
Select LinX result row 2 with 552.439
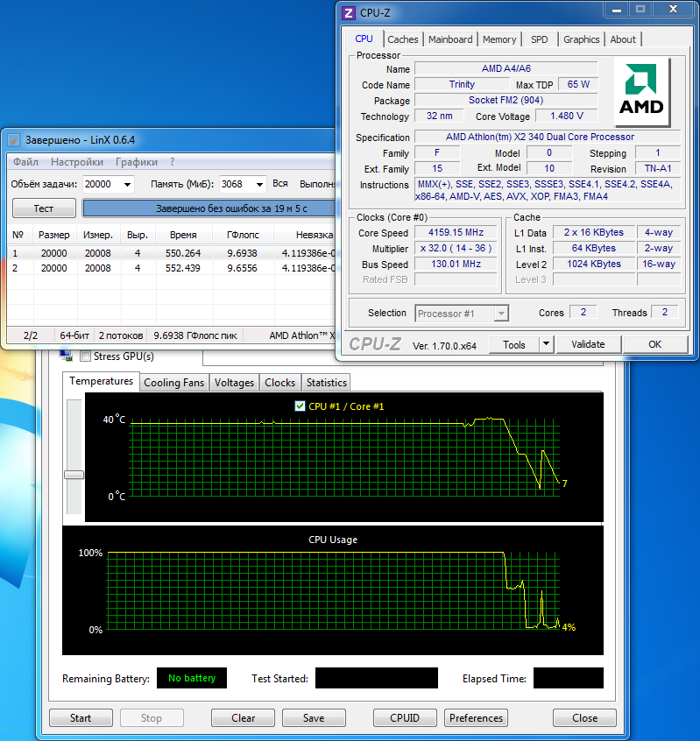(171, 268)
